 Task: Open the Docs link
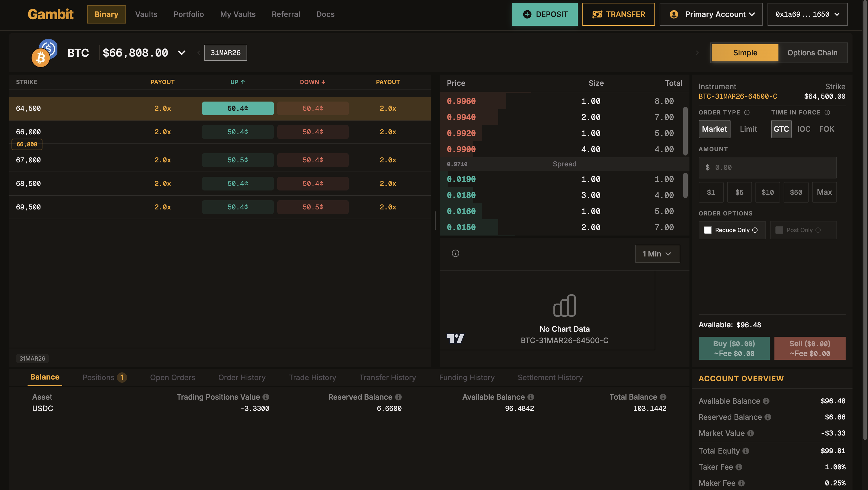[x=325, y=14]
